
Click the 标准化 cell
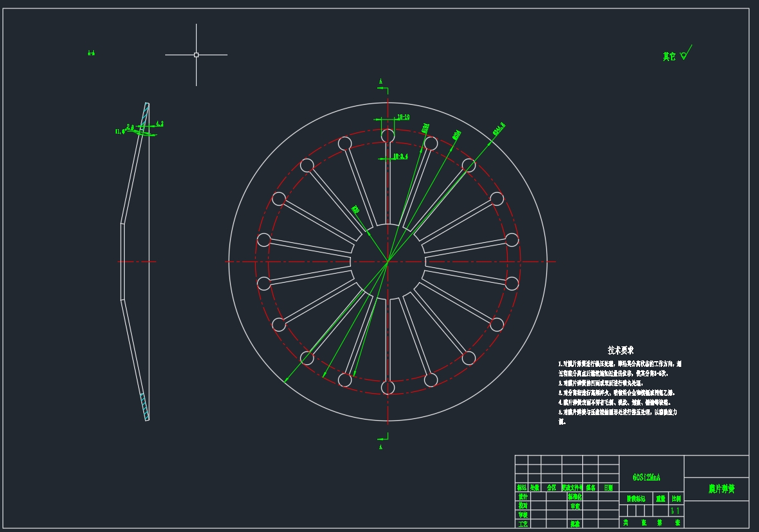coord(575,497)
